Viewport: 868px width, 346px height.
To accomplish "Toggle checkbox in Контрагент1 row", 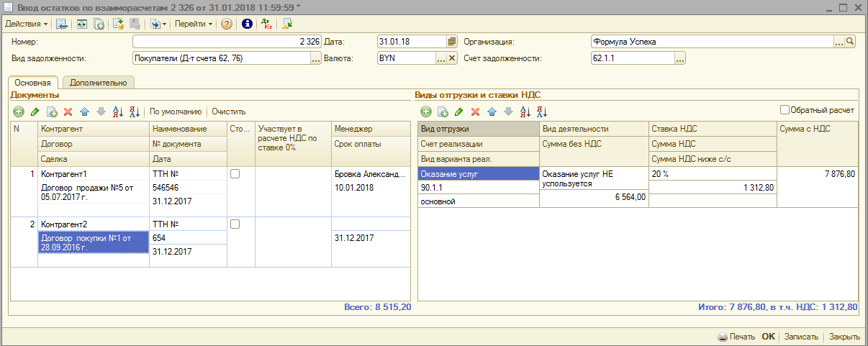I will (x=235, y=174).
